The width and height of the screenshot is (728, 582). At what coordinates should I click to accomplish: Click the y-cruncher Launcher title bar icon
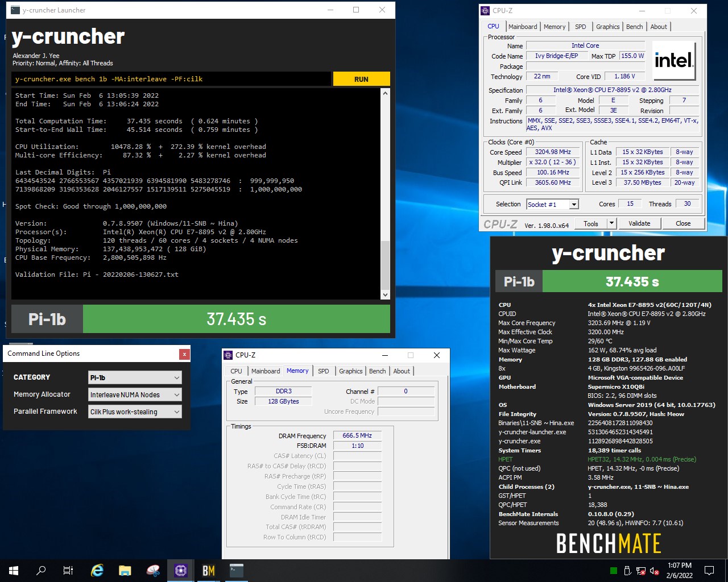[15, 10]
